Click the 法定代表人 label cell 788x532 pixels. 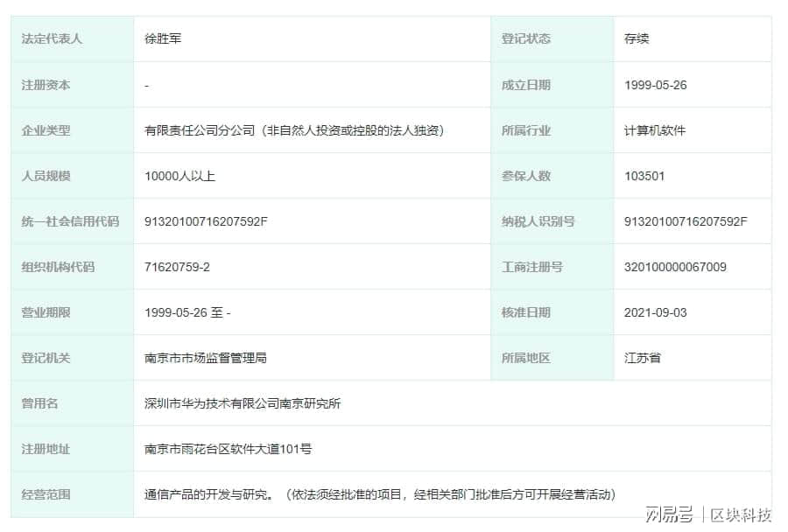(73, 38)
